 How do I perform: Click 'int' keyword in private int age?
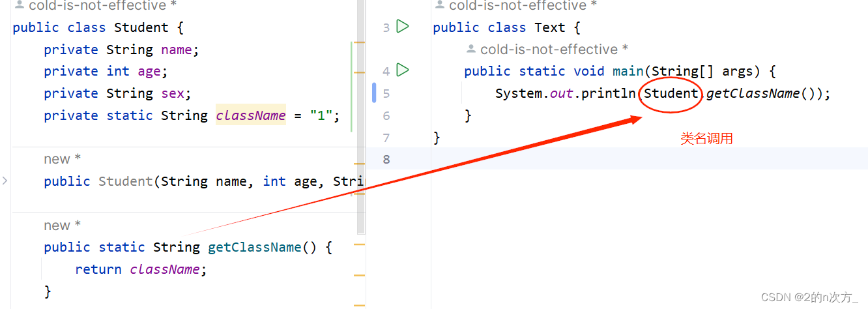click(x=118, y=72)
